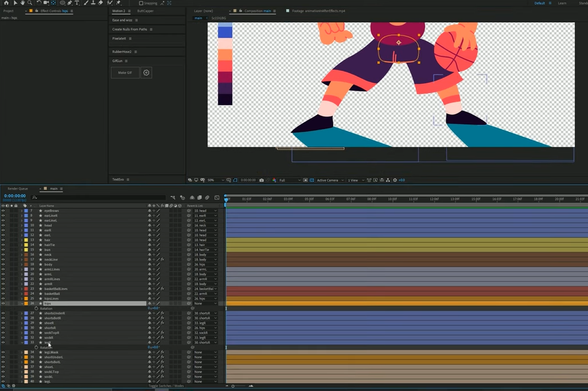Toggle mask and shape path visibility
The width and height of the screenshot is (588, 391).
tap(235, 180)
